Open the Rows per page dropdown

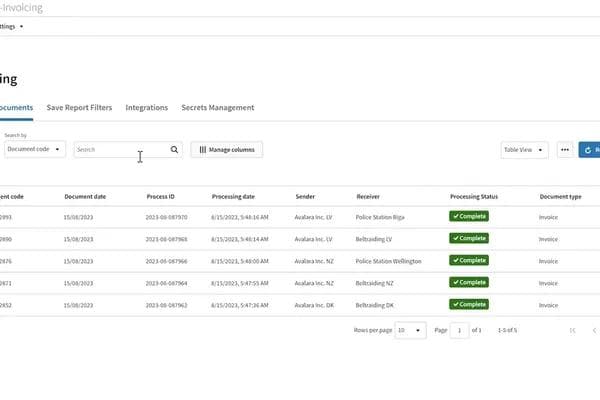coord(410,330)
